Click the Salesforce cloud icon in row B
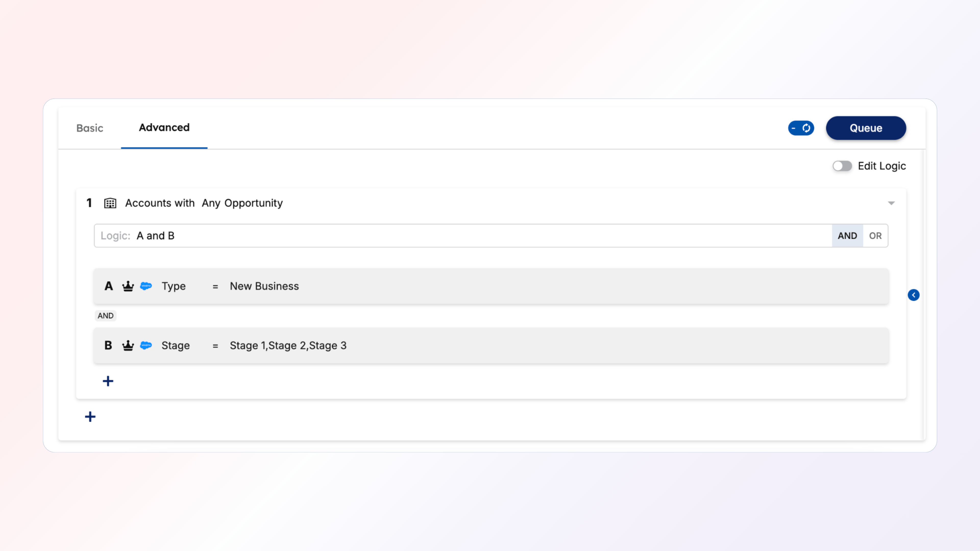Screen dimensions: 980x551 tap(146, 345)
